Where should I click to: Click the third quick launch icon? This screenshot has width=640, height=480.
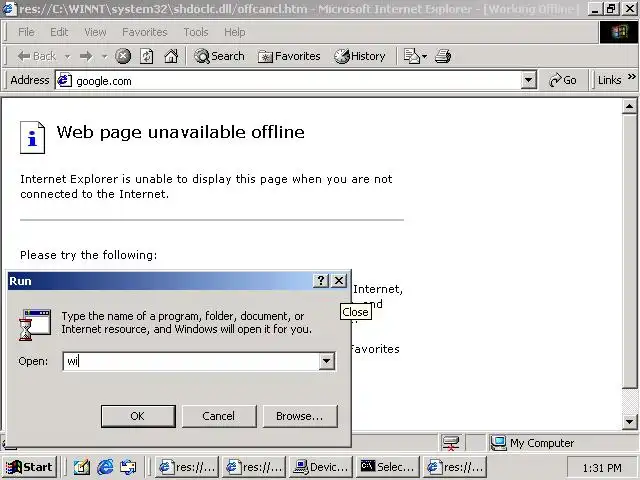click(x=128, y=467)
